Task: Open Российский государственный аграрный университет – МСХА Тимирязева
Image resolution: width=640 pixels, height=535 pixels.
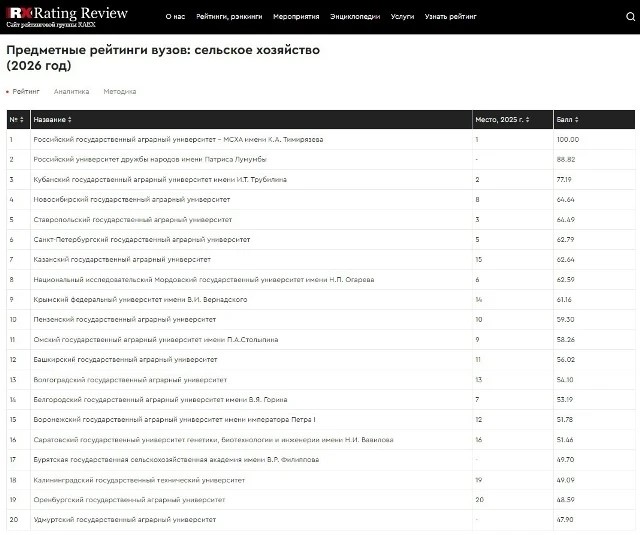Action: 178,140
